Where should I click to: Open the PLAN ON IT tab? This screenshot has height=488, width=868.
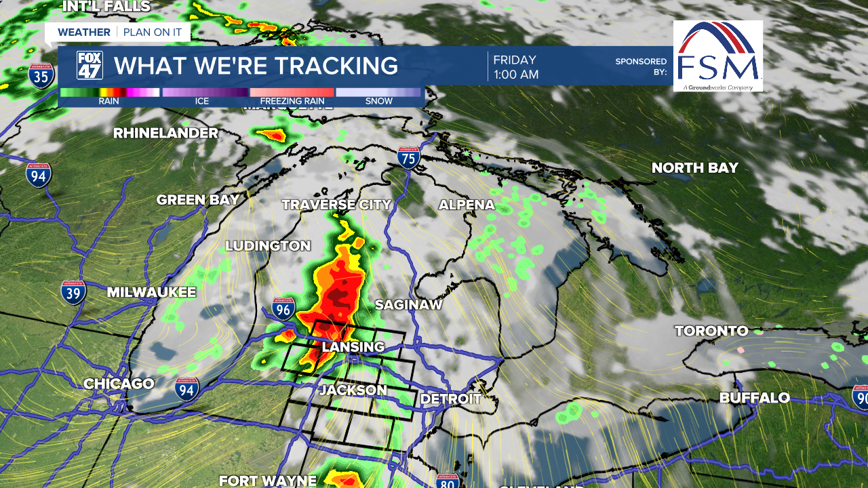(x=153, y=32)
